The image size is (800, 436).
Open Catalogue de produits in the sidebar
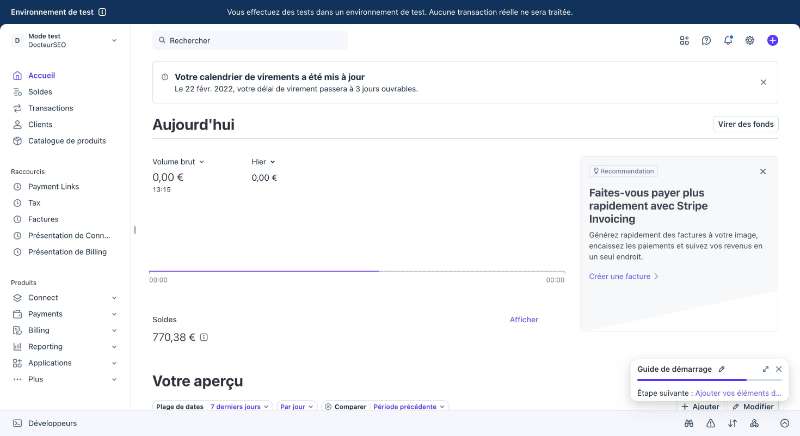coord(65,141)
